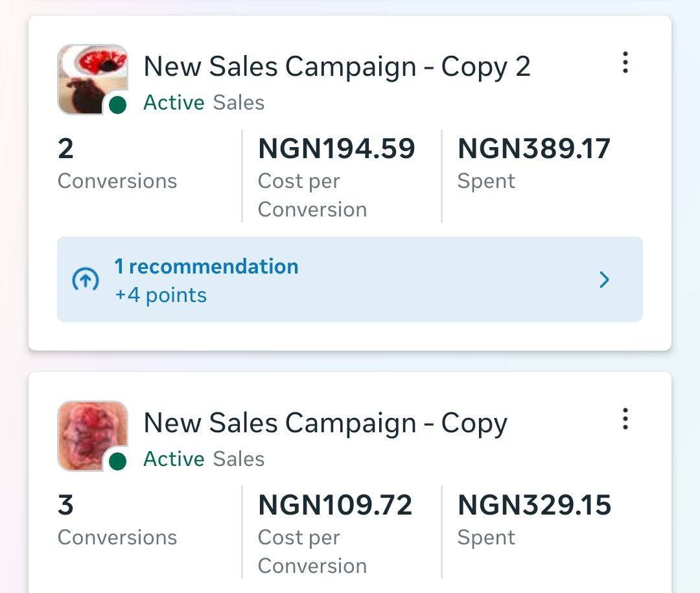This screenshot has width=700, height=593.
Task: Click green active status dot on Copy campaign
Action: tap(117, 461)
